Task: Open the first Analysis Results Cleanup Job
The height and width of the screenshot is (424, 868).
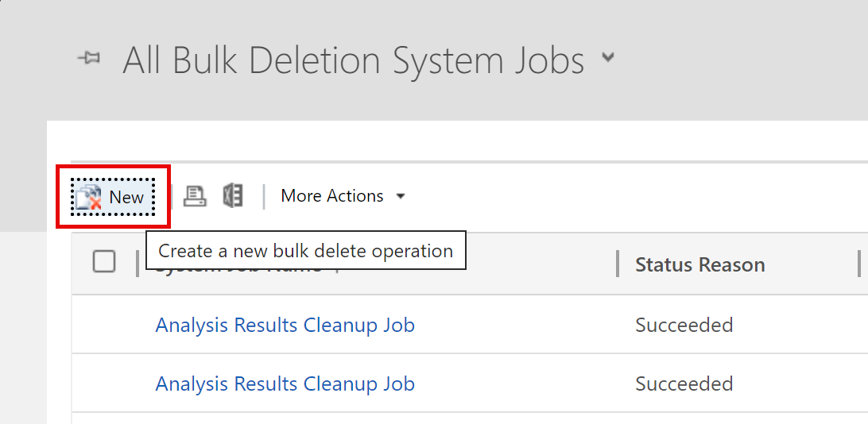Action: [x=285, y=325]
